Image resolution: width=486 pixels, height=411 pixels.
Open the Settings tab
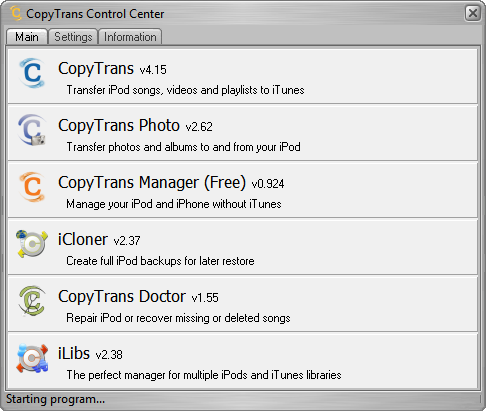tap(73, 37)
